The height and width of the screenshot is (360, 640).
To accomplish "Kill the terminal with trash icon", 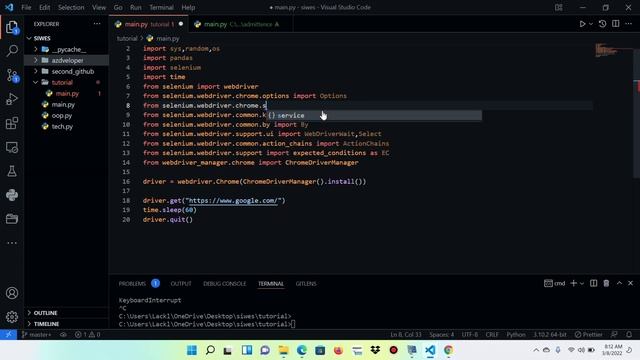I will click(607, 283).
